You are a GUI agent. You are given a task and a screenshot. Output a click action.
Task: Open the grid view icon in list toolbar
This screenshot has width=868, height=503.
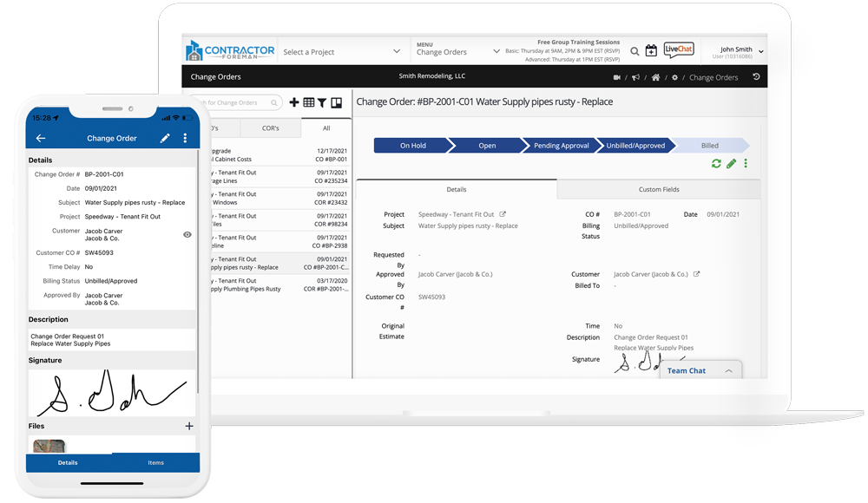pos(308,102)
